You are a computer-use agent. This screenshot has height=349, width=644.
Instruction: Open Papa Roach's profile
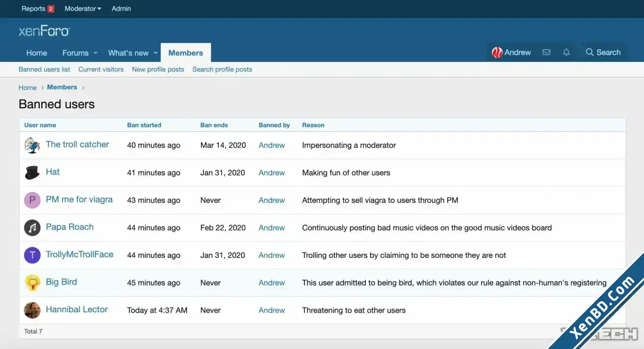point(70,227)
